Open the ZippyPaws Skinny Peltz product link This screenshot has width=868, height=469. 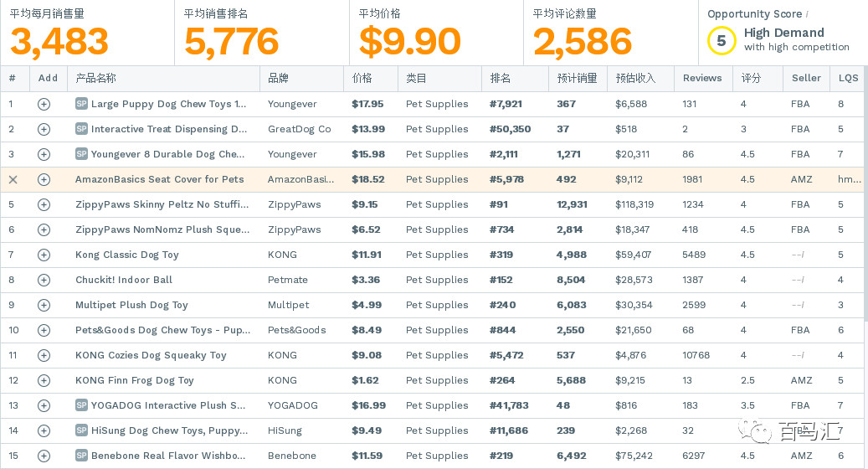(161, 205)
